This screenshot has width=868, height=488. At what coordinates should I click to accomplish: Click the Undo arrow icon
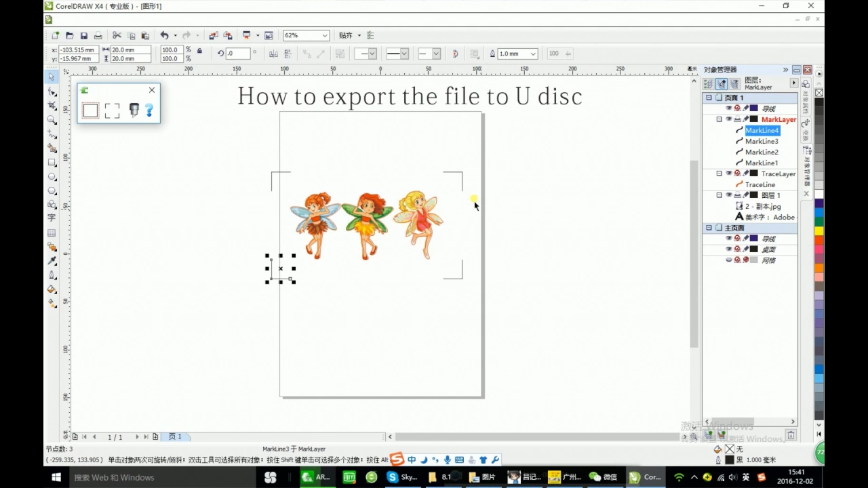coord(164,35)
